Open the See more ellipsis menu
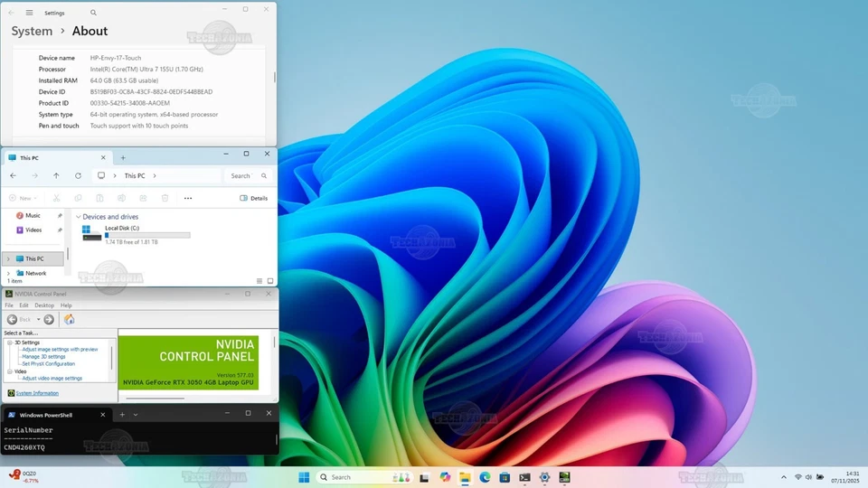868x488 pixels. [188, 198]
